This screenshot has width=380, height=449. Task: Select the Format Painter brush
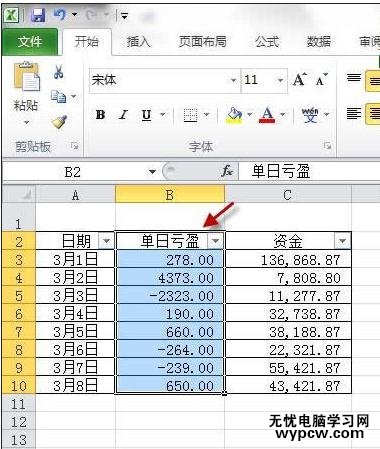click(59, 122)
